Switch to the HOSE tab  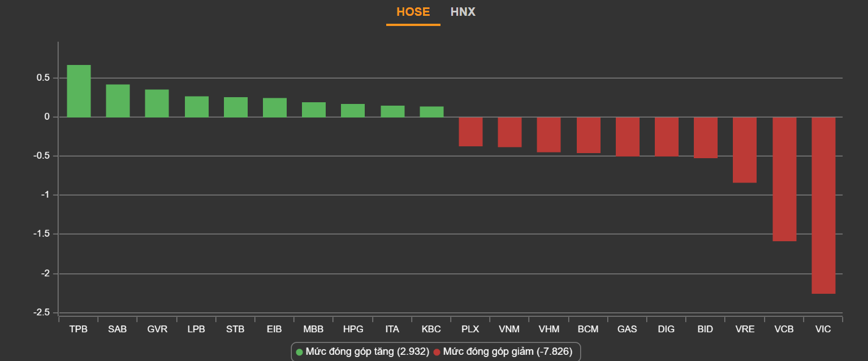pyautogui.click(x=413, y=12)
